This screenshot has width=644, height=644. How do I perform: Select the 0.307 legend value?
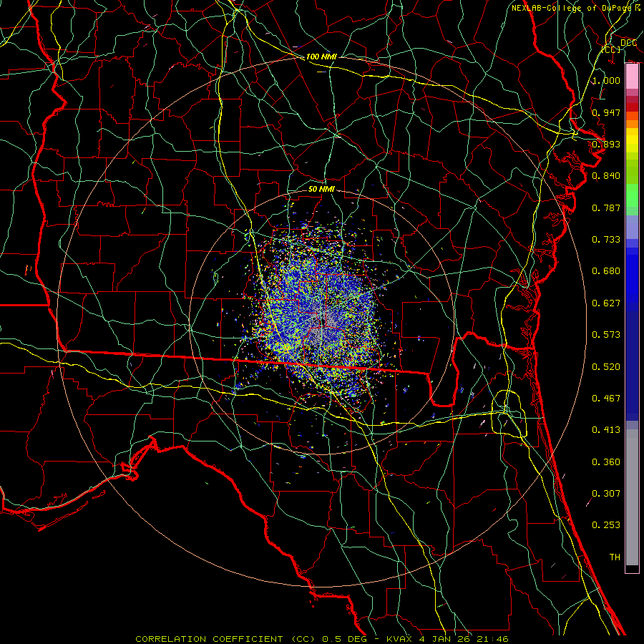(x=606, y=494)
